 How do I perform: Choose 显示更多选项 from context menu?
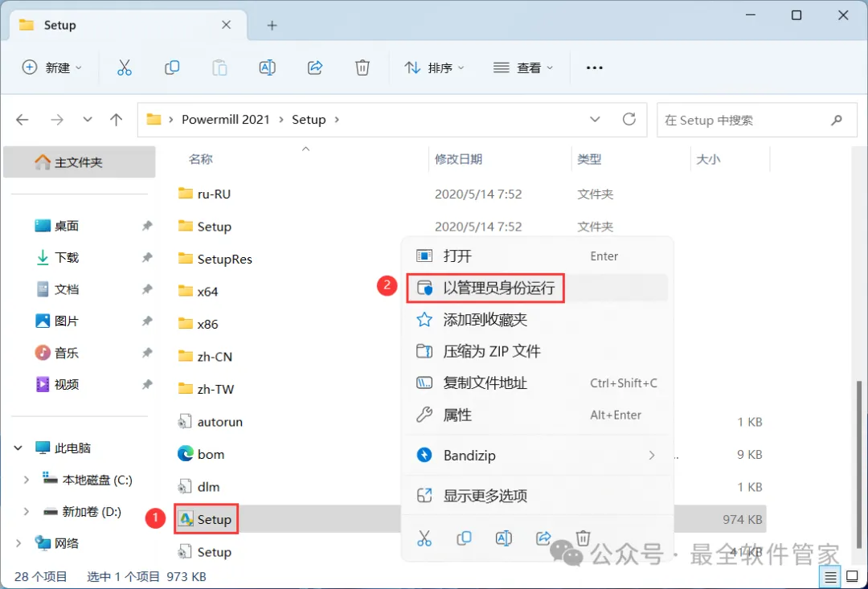(537, 496)
